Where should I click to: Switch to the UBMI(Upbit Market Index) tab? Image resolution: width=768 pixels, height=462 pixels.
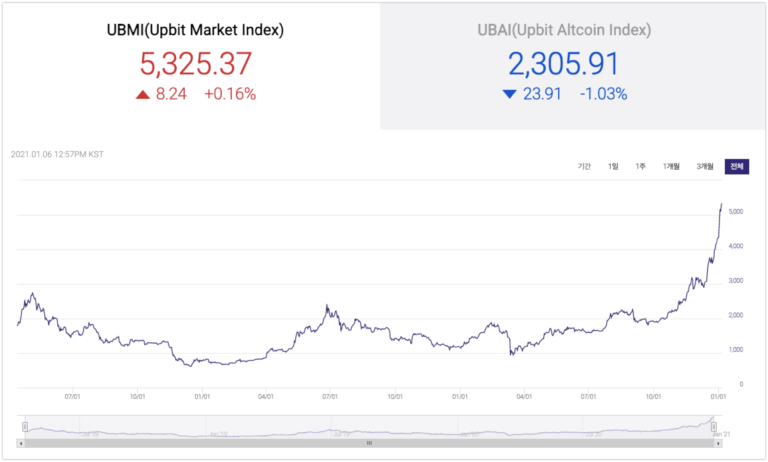(191, 66)
